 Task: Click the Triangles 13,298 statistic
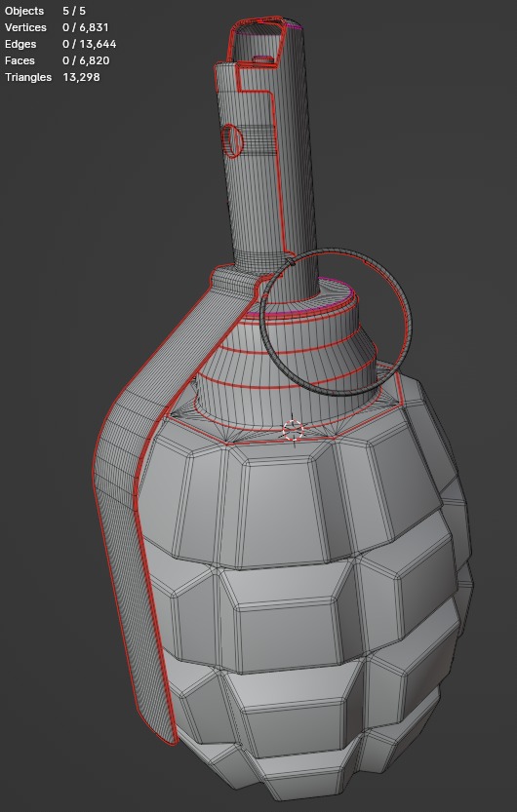pyautogui.click(x=53, y=77)
